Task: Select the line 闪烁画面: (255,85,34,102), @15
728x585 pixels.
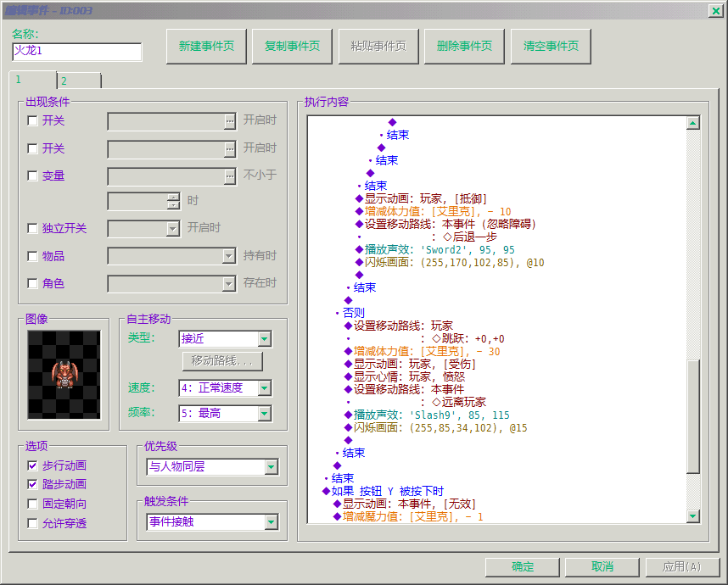Action: (x=436, y=428)
